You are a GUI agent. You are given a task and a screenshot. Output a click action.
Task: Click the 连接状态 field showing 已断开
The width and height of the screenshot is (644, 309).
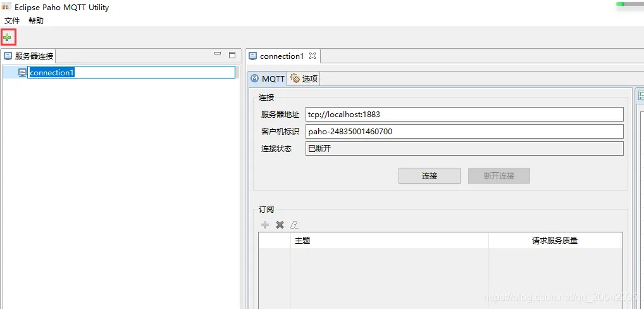point(464,149)
